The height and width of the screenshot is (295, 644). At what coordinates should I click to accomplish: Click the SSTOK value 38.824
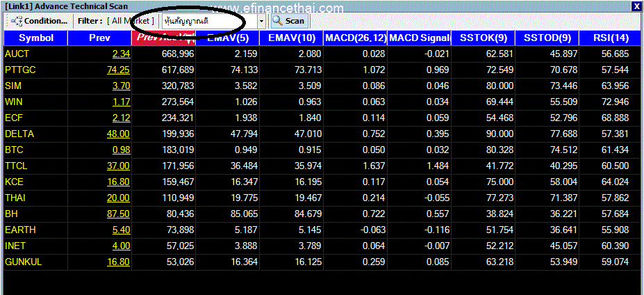(499, 214)
